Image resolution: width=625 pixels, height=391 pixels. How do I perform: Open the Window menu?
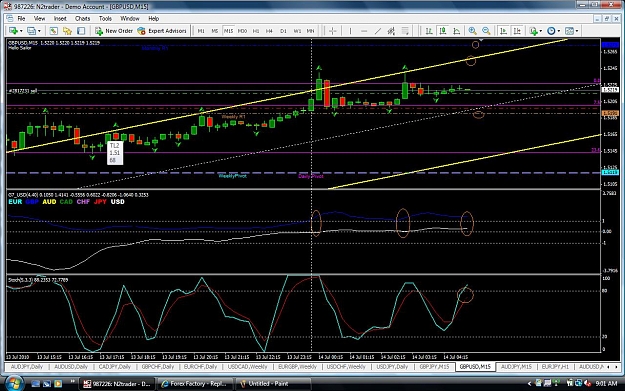pyautogui.click(x=130, y=18)
